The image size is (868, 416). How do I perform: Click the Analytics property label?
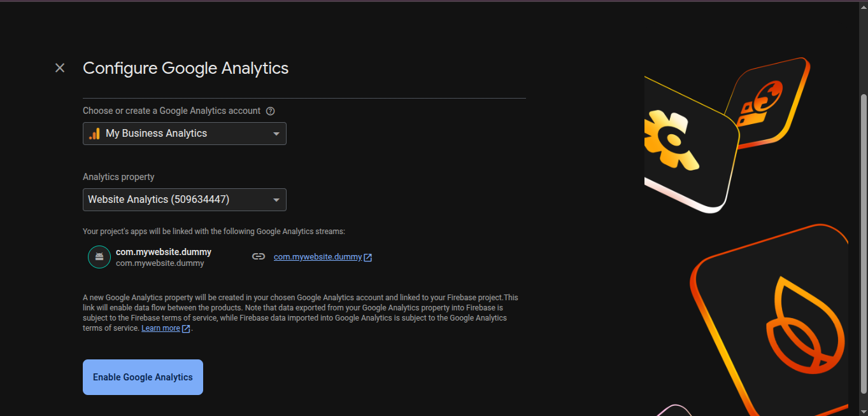pyautogui.click(x=118, y=177)
